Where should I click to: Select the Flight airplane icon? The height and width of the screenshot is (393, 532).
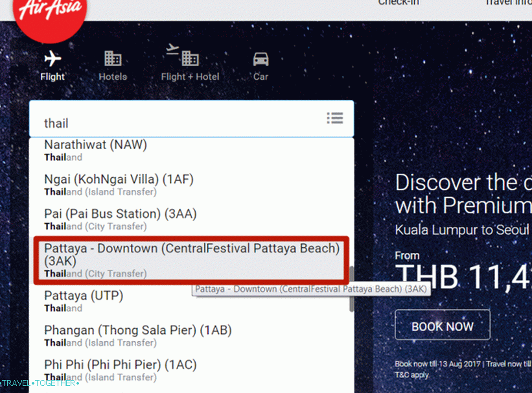pyautogui.click(x=52, y=58)
